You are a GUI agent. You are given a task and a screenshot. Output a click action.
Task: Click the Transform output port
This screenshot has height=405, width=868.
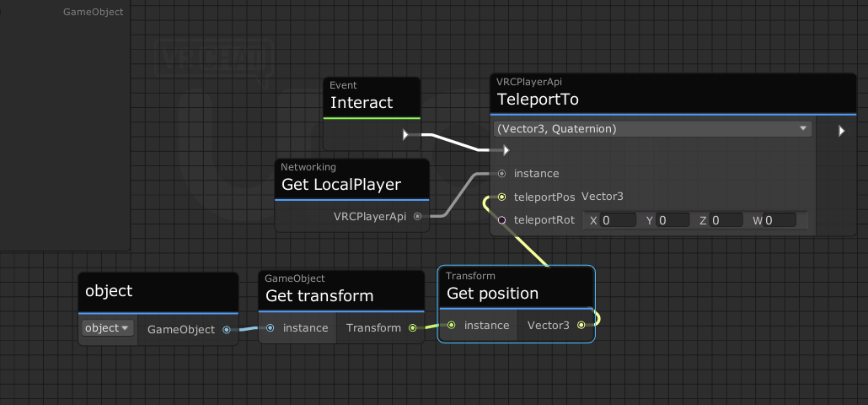[412, 328]
